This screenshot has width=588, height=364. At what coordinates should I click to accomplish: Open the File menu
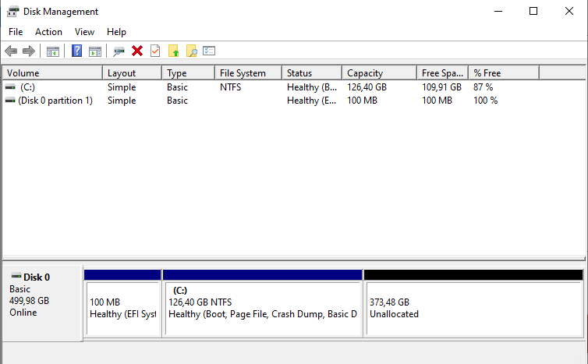[16, 32]
